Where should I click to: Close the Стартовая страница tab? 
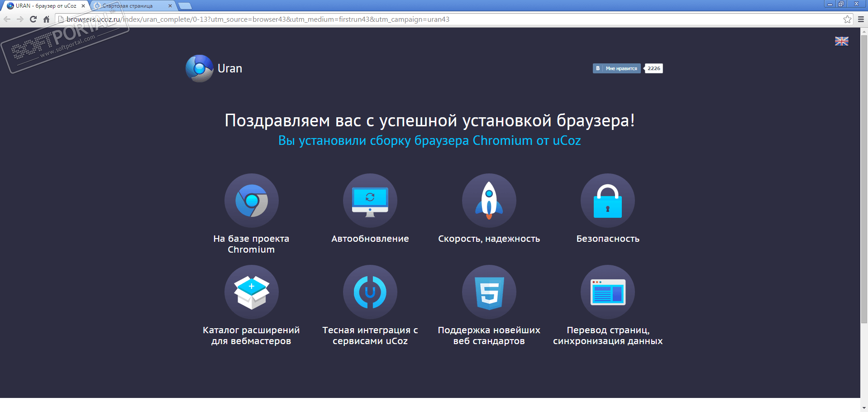pos(170,6)
